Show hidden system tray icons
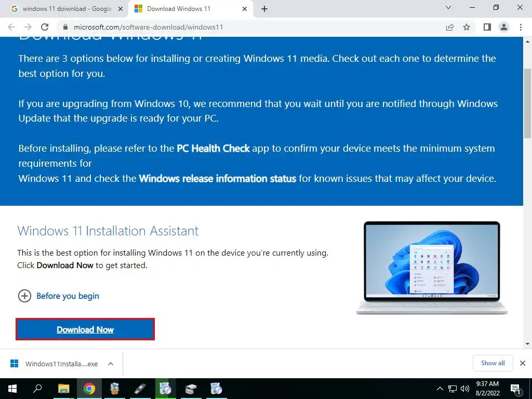Viewport: 532px width, 399px height. tap(440, 389)
